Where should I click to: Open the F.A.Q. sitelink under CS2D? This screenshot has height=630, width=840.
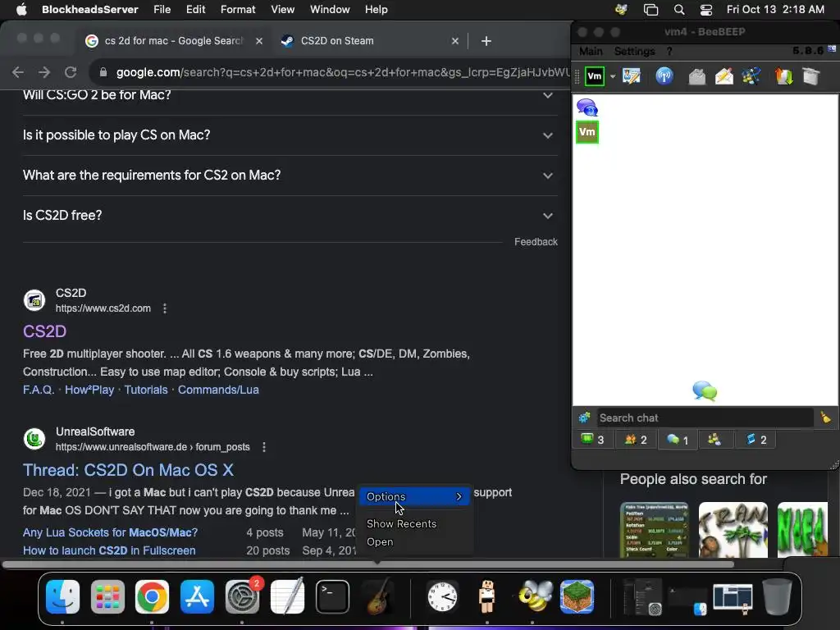39,390
